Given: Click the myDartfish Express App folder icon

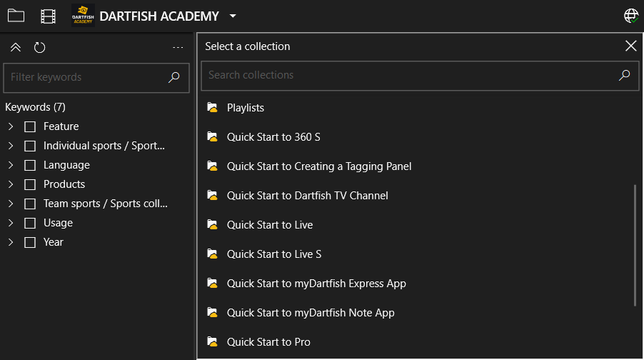Looking at the screenshot, I should (x=212, y=283).
